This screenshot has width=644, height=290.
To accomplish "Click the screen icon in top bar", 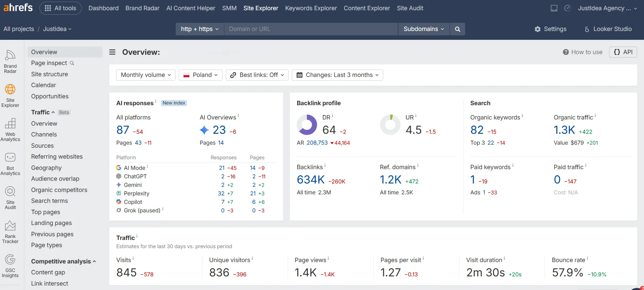I will tap(554, 8).
